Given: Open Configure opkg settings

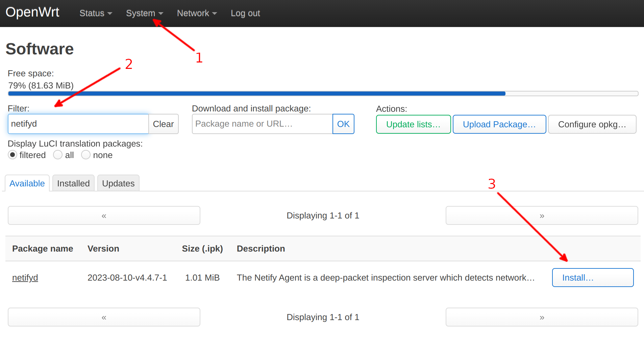Looking at the screenshot, I should pos(592,124).
